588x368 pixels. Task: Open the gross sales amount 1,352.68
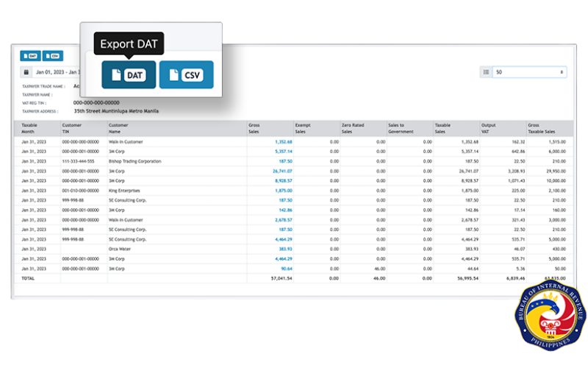point(283,141)
